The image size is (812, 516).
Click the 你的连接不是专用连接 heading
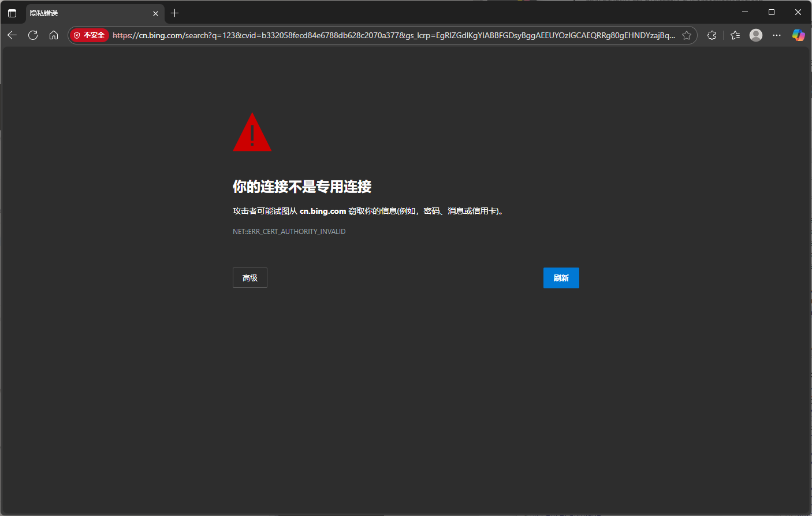[302, 187]
